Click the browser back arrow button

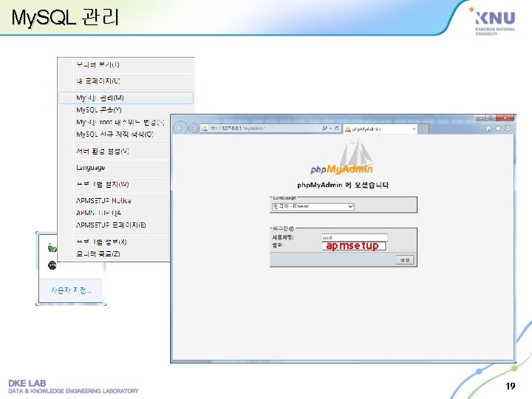click(x=180, y=129)
